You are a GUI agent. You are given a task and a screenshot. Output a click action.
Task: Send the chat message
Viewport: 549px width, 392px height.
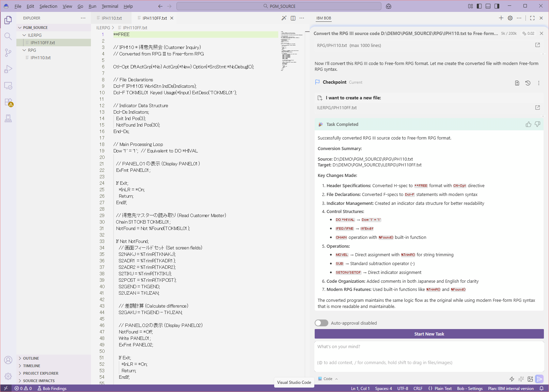539,379
